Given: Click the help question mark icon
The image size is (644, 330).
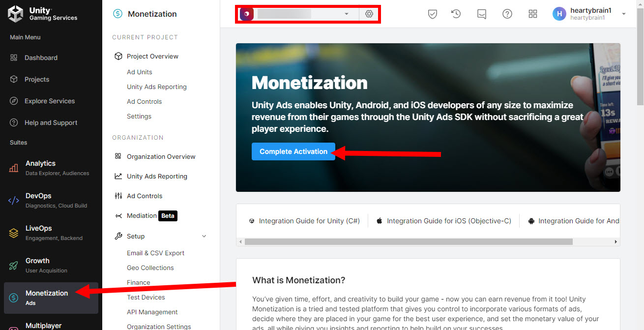Looking at the screenshot, I should (507, 14).
